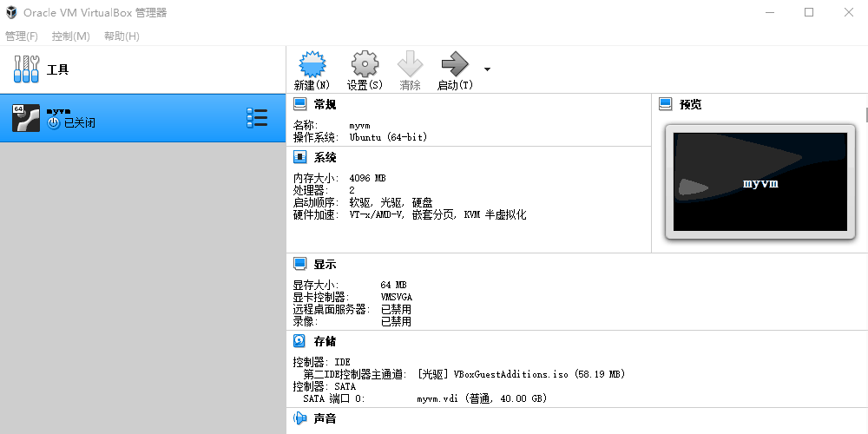868x434 pixels.
Task: Click the 控制器: SATA line
Action: tap(325, 386)
